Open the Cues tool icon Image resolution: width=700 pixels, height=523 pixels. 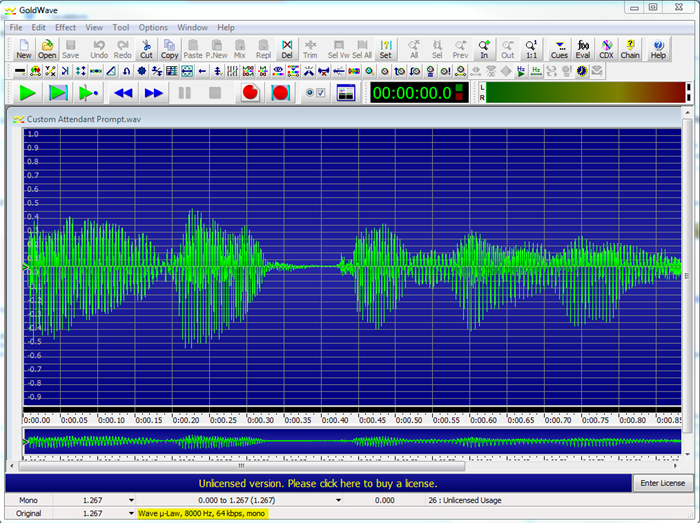point(559,49)
